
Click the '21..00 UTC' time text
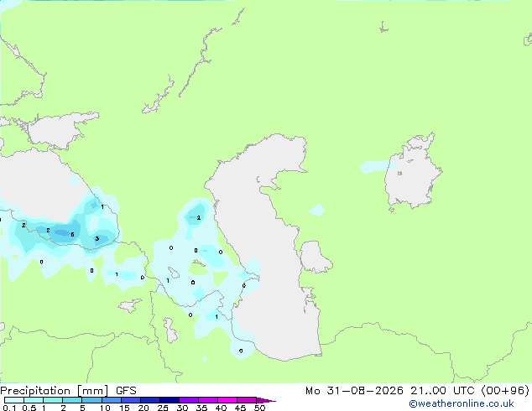click(x=442, y=391)
